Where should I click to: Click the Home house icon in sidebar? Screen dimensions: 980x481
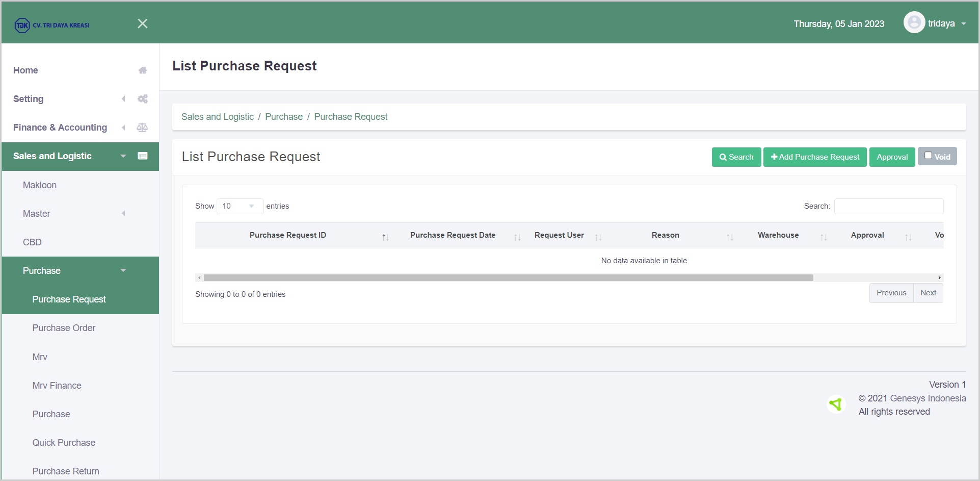click(143, 70)
